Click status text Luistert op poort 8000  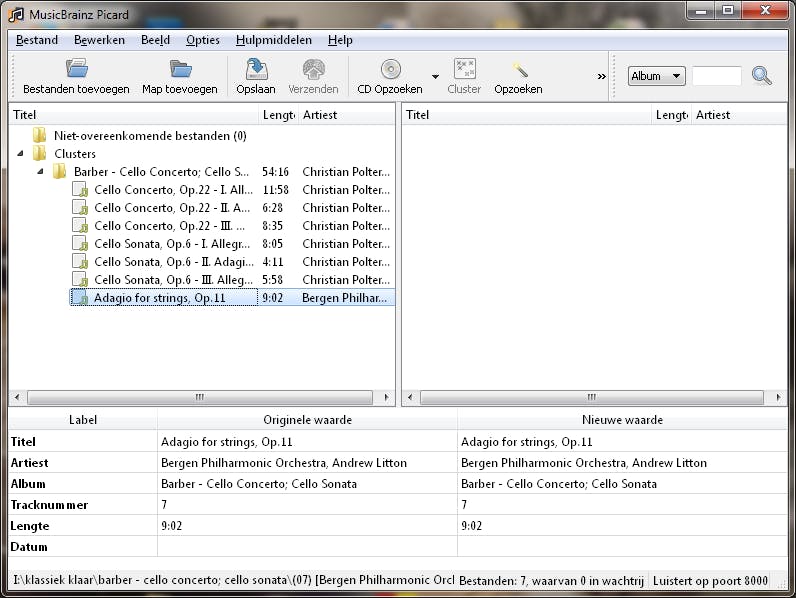710,581
